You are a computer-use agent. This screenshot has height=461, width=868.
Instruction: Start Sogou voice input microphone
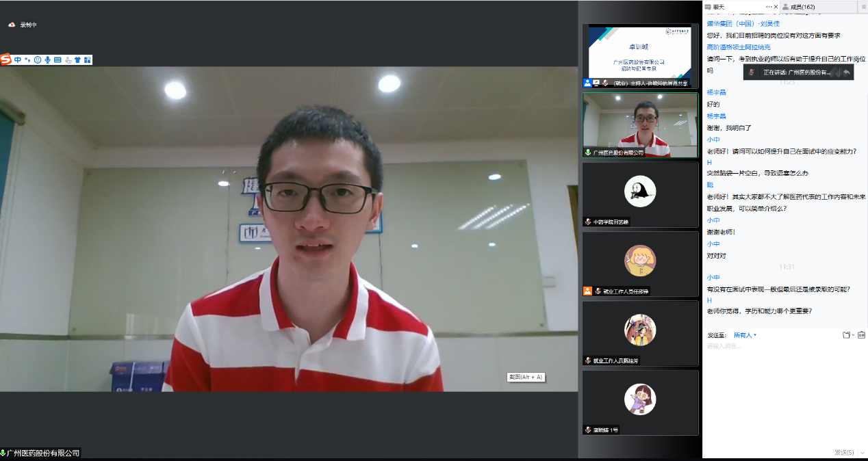pos(47,60)
